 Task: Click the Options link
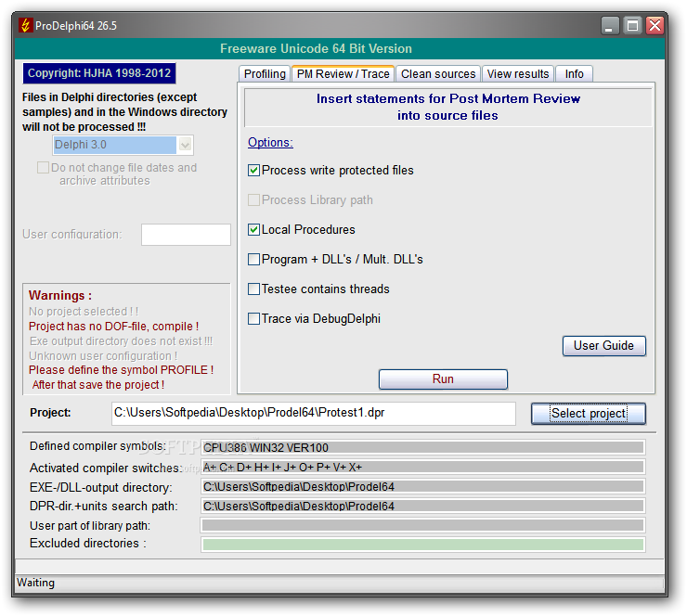(270, 143)
